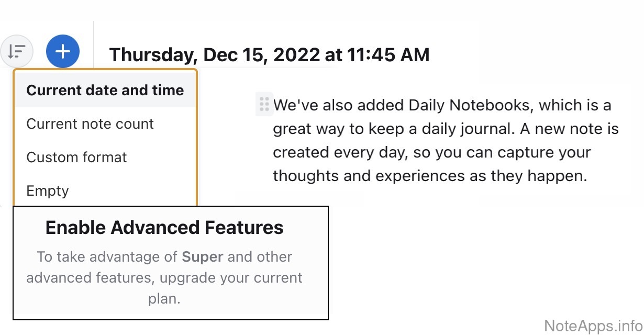
Task: Choose "Current note count" from the menu
Action: (90, 124)
